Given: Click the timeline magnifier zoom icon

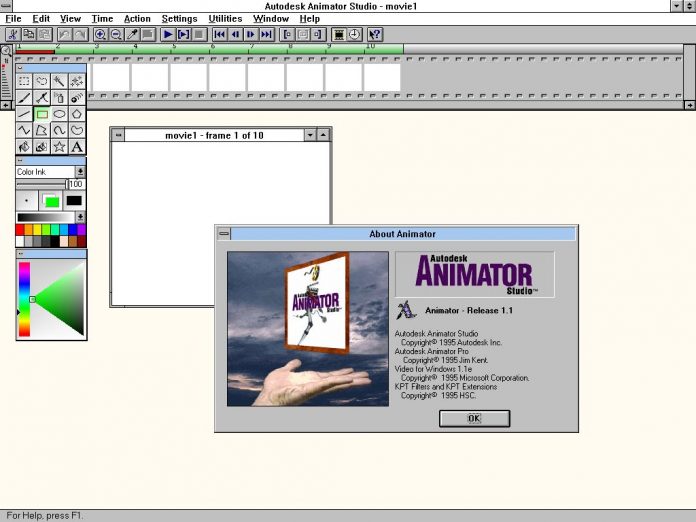Looking at the screenshot, I should point(6,50).
